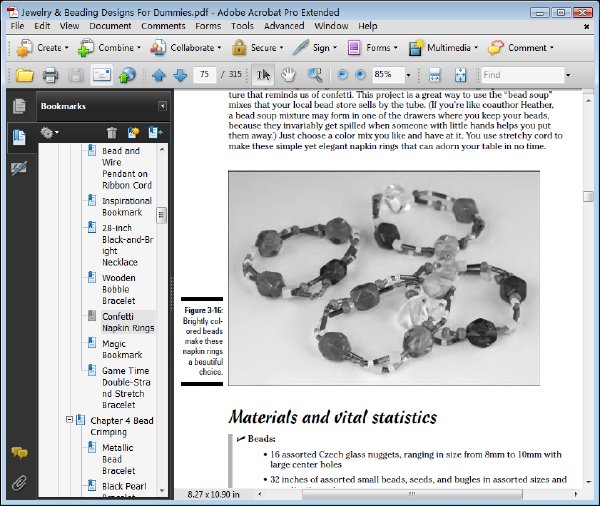
Task: Open the Signatures panel icon
Action: (x=19, y=168)
